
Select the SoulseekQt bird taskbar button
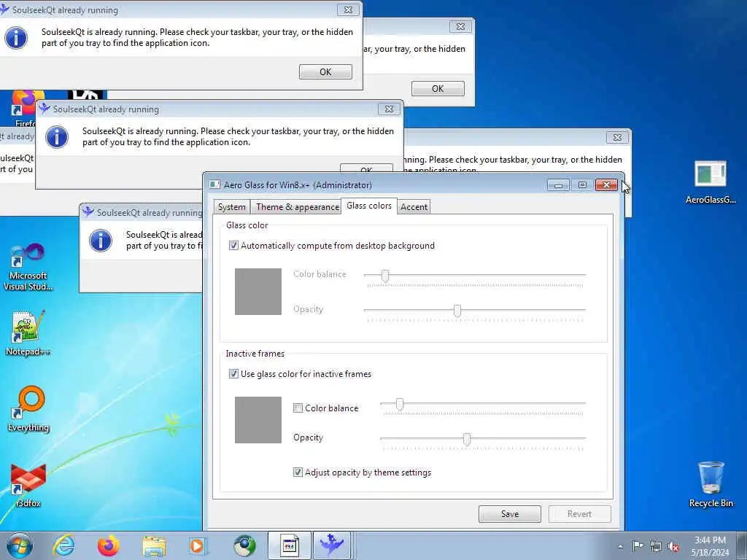332,545
